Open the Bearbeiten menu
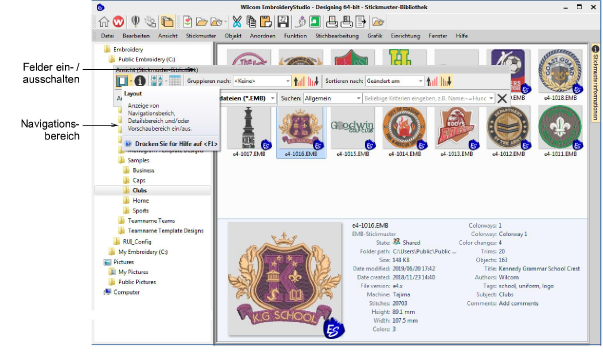 click(136, 36)
